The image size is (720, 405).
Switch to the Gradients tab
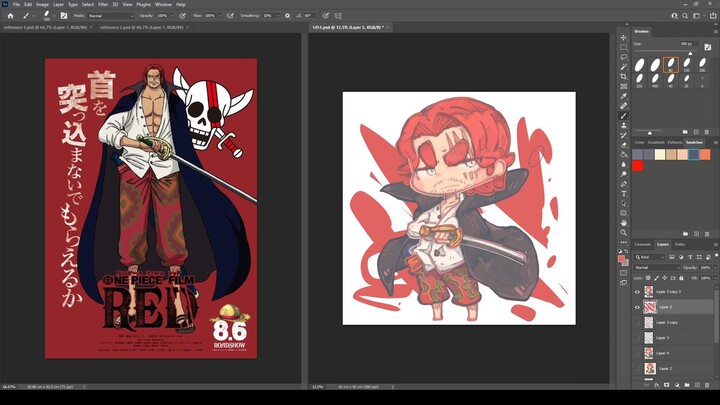tap(656, 142)
